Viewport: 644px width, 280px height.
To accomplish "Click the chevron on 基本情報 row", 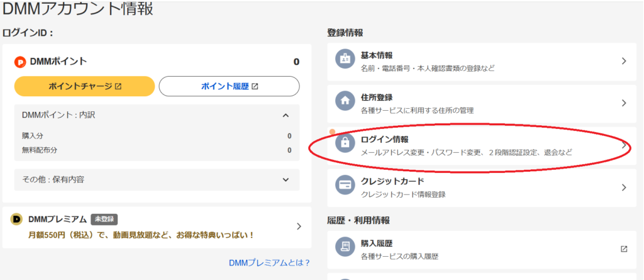I will tap(623, 61).
